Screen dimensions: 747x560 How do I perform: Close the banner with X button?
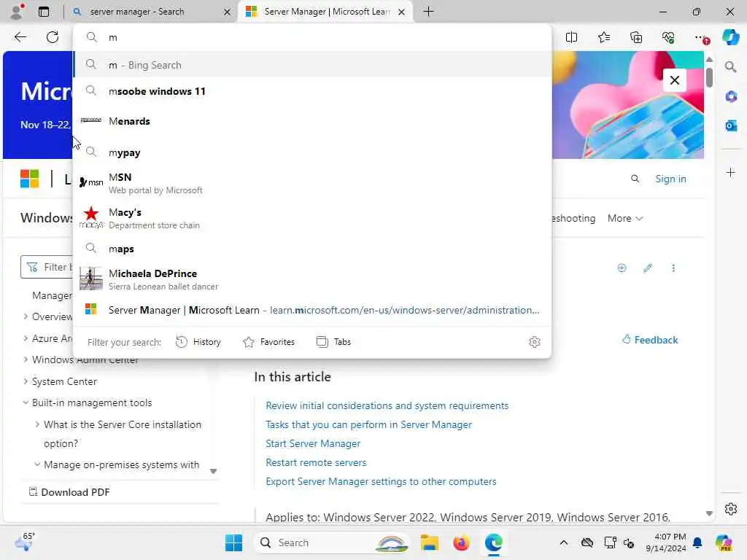pyautogui.click(x=675, y=80)
